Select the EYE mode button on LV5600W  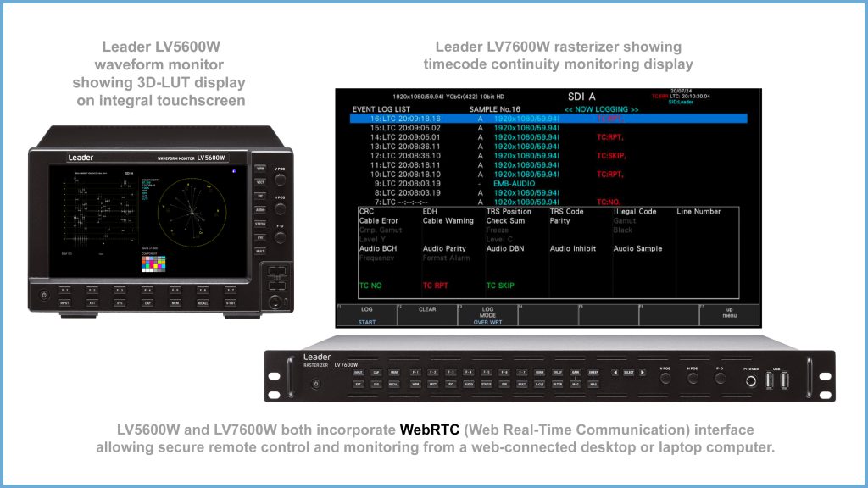pos(260,237)
